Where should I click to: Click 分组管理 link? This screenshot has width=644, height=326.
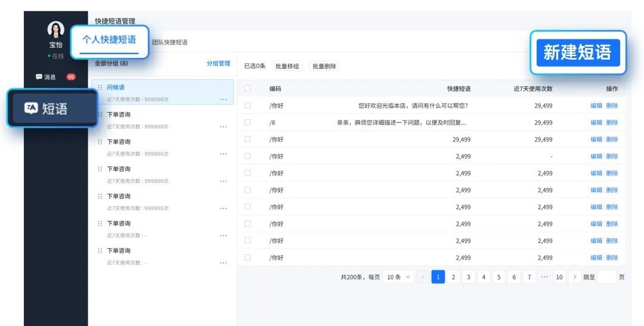click(218, 63)
